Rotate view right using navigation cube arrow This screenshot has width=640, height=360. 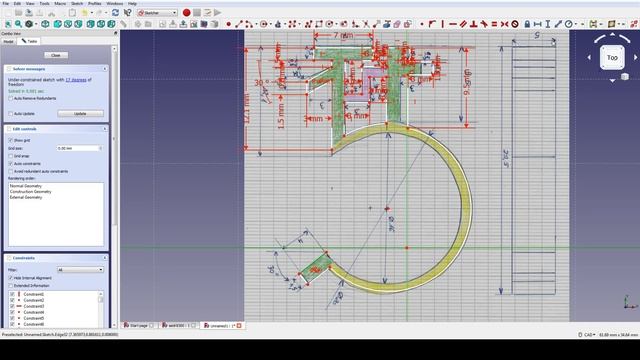[x=635, y=58]
